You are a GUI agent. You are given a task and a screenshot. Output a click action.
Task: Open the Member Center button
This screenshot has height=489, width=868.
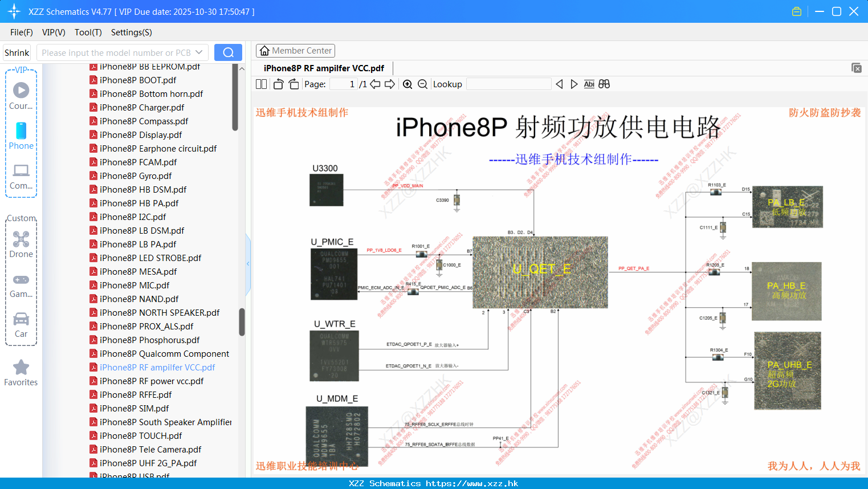[x=295, y=51]
